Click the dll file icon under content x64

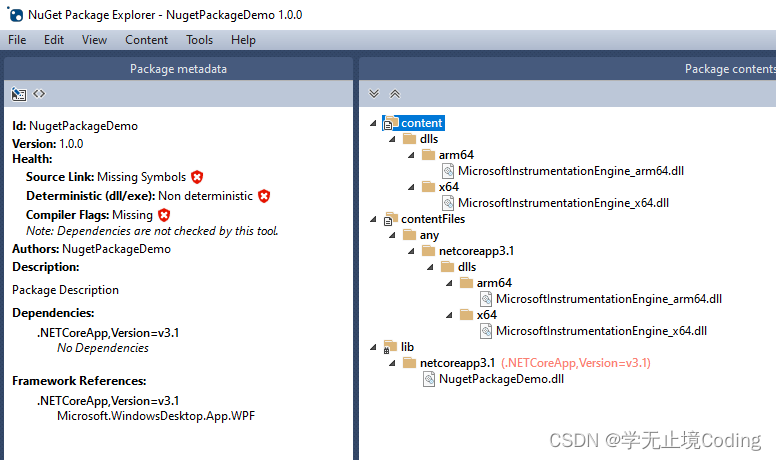(448, 203)
